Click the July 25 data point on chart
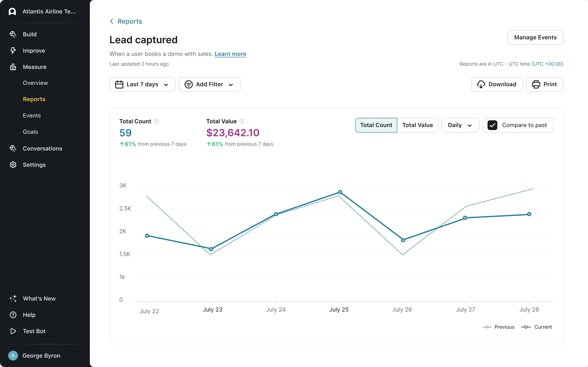 point(340,192)
